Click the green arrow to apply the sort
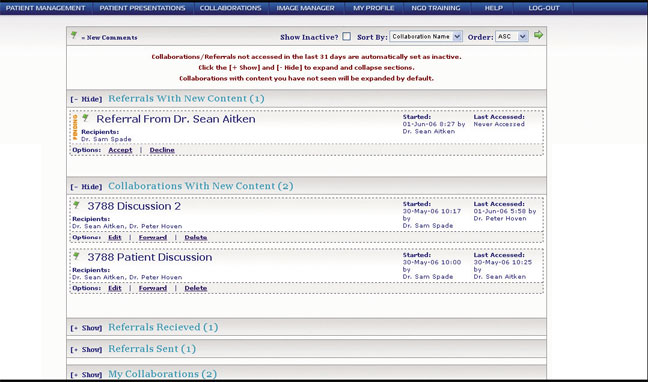The height and width of the screenshot is (382, 648). pyautogui.click(x=538, y=35)
